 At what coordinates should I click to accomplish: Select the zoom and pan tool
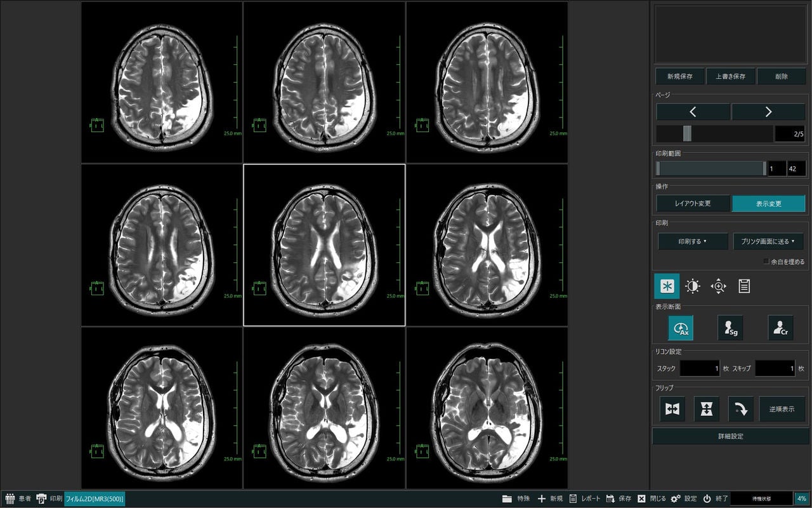(718, 286)
